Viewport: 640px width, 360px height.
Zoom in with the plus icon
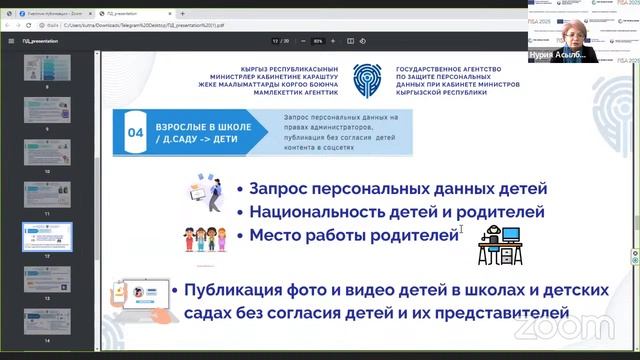tap(333, 41)
